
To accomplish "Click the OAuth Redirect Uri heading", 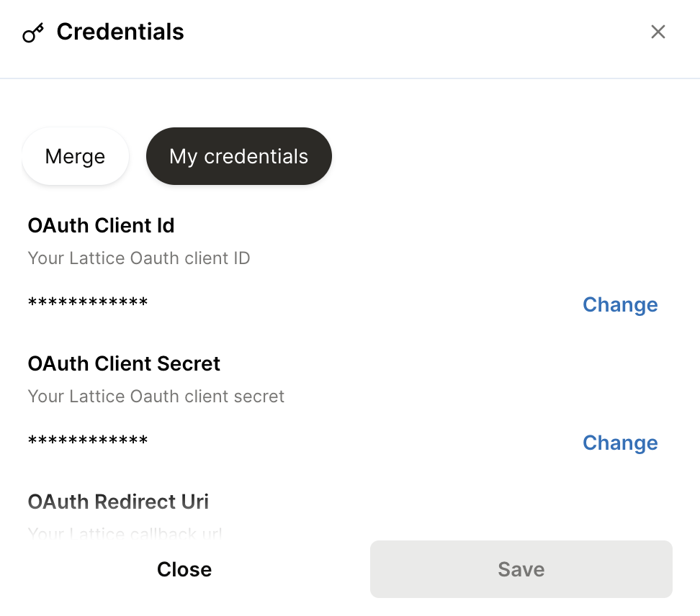I will tap(118, 502).
